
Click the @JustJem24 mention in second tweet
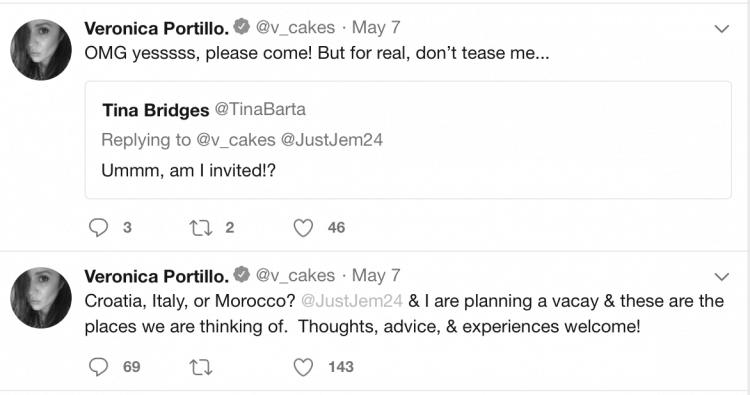coord(352,301)
